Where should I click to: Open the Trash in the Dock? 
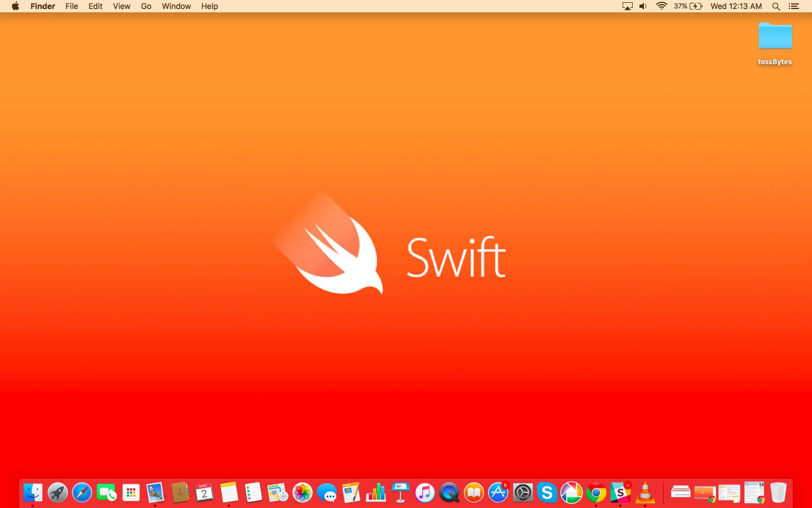coord(778,493)
